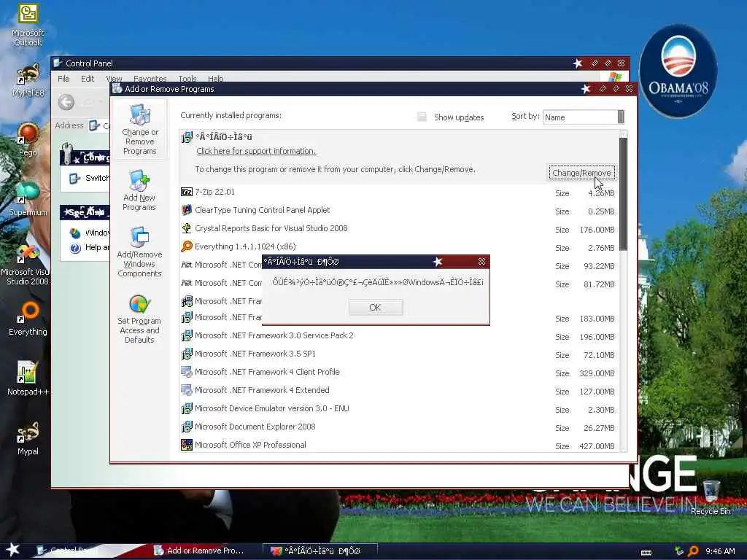Open the View menu in Control Panel
Screen dimensions: 747x560
point(114,79)
